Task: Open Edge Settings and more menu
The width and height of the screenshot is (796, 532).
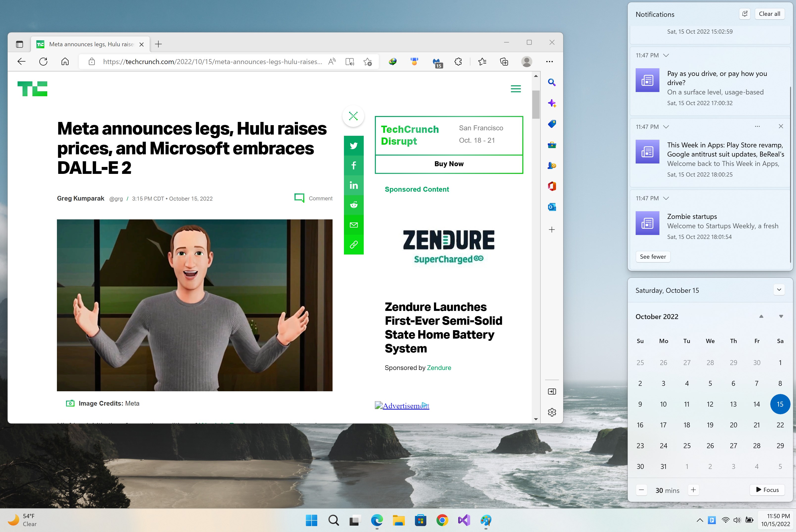Action: click(549, 62)
